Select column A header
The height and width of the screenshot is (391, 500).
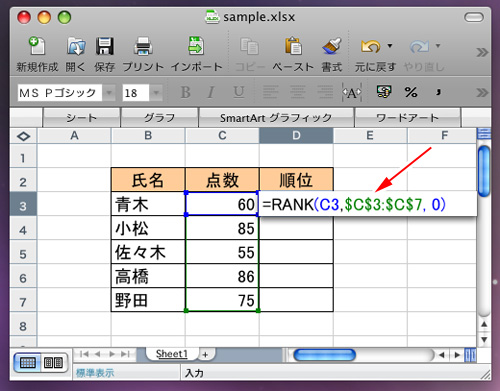click(x=74, y=136)
